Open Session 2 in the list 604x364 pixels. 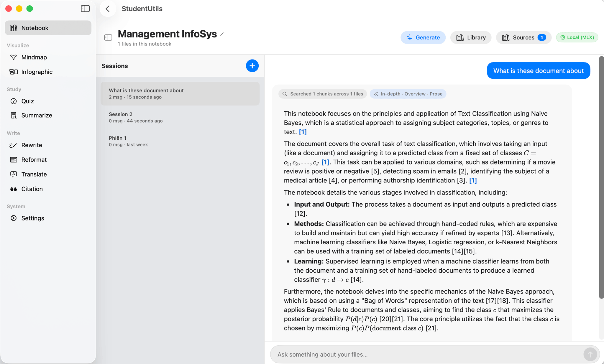pyautogui.click(x=180, y=117)
